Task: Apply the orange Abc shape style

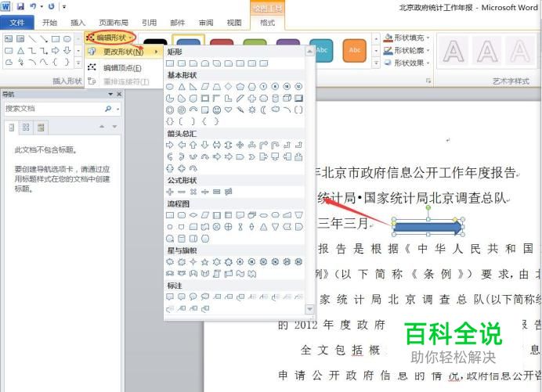Action: (x=354, y=50)
